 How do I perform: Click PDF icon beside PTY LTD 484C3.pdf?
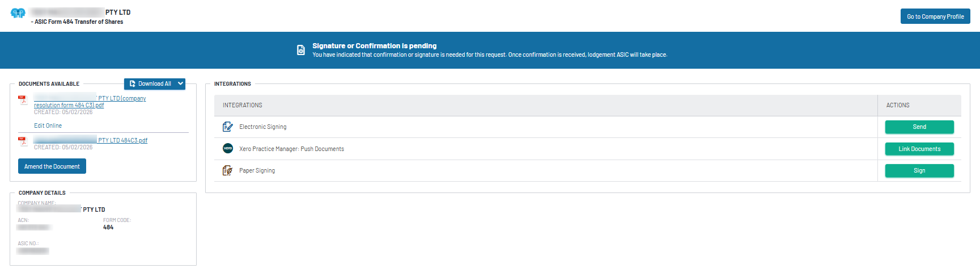pyautogui.click(x=23, y=141)
